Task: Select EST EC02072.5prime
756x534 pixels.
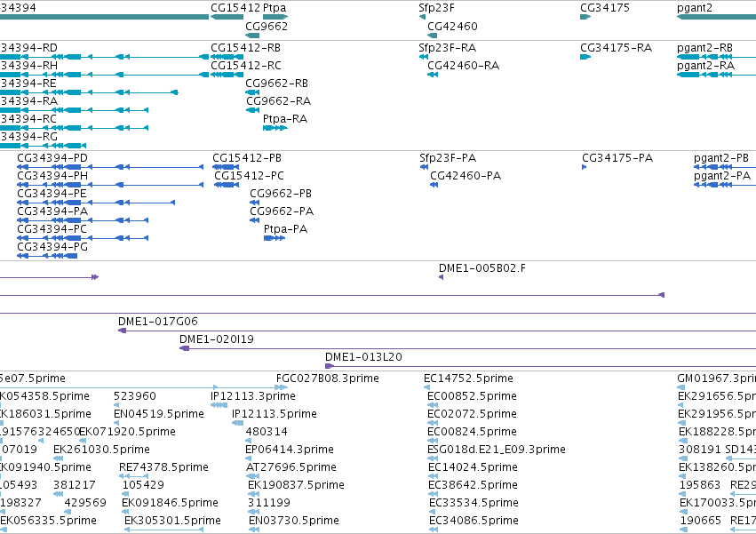Action: click(472, 414)
